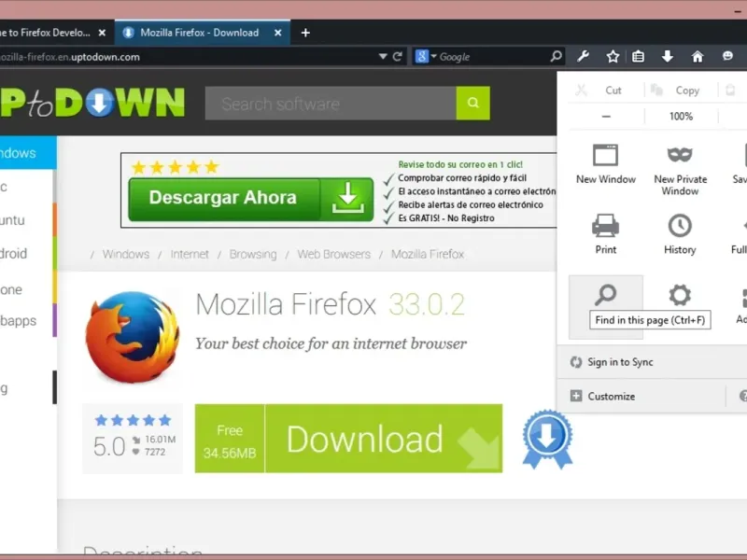The height and width of the screenshot is (560, 747).
Task: Zoom out with the minus button
Action: pos(606,116)
